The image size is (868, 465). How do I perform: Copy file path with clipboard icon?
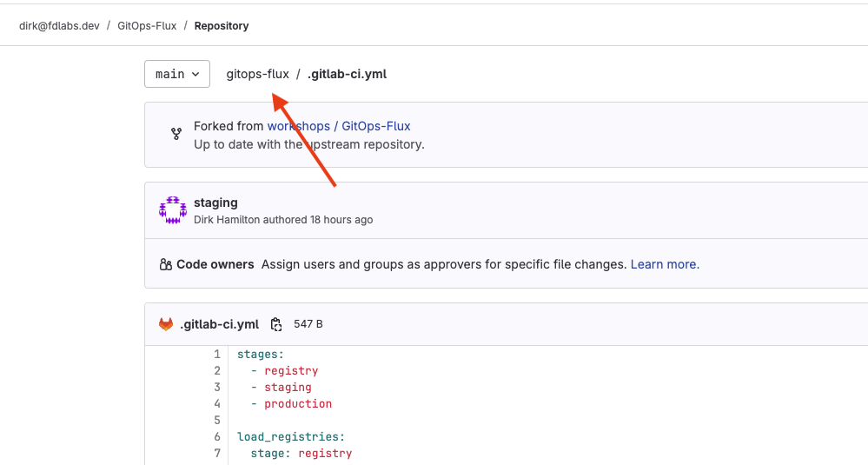coord(275,324)
